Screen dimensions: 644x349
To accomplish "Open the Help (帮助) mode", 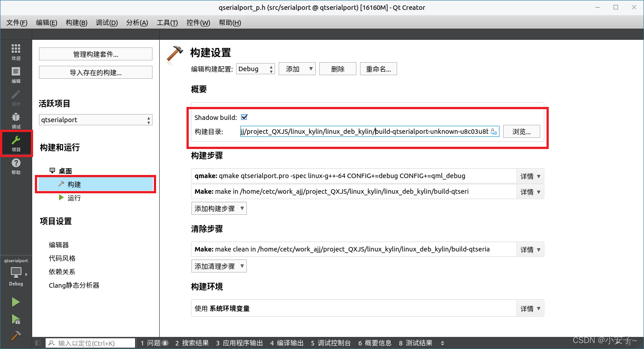I will (x=16, y=166).
